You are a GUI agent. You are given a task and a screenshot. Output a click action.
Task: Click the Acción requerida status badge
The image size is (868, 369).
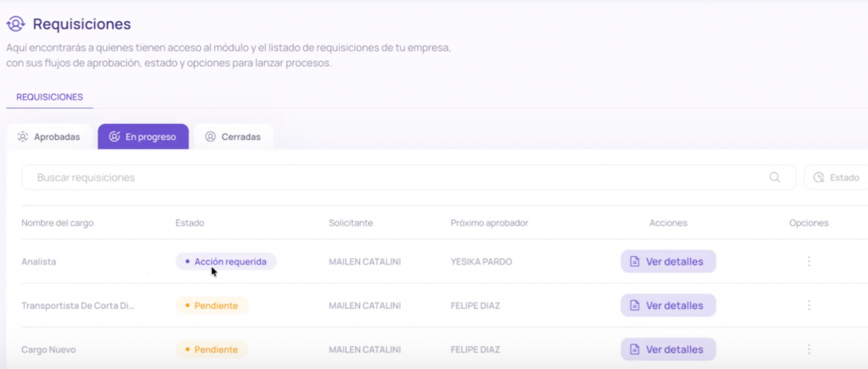click(225, 261)
